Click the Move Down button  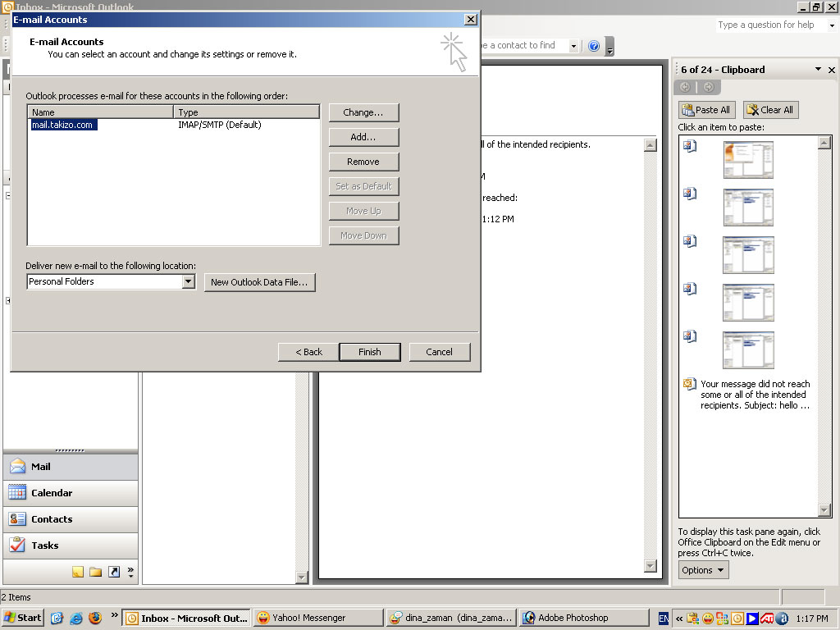pos(363,235)
